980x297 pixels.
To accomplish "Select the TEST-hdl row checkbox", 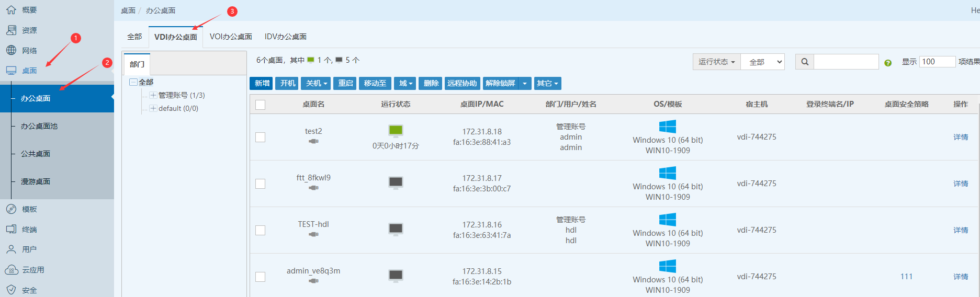I will point(260,230).
